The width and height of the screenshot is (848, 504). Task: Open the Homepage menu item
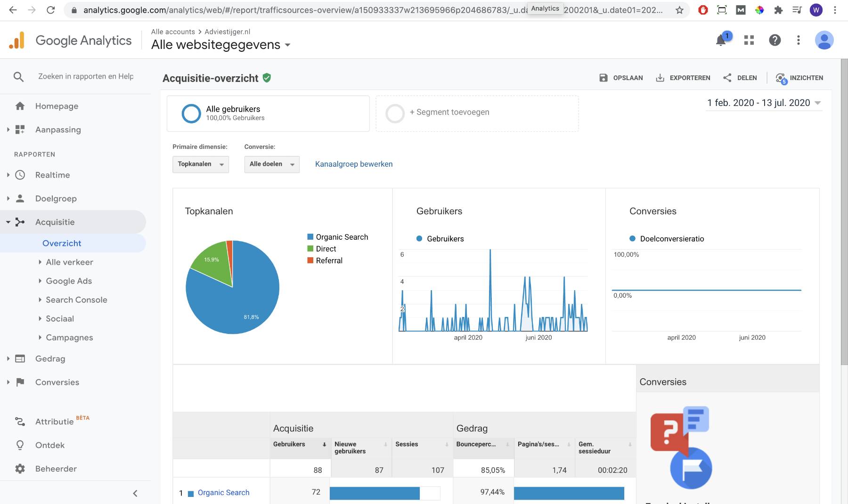coord(57,106)
